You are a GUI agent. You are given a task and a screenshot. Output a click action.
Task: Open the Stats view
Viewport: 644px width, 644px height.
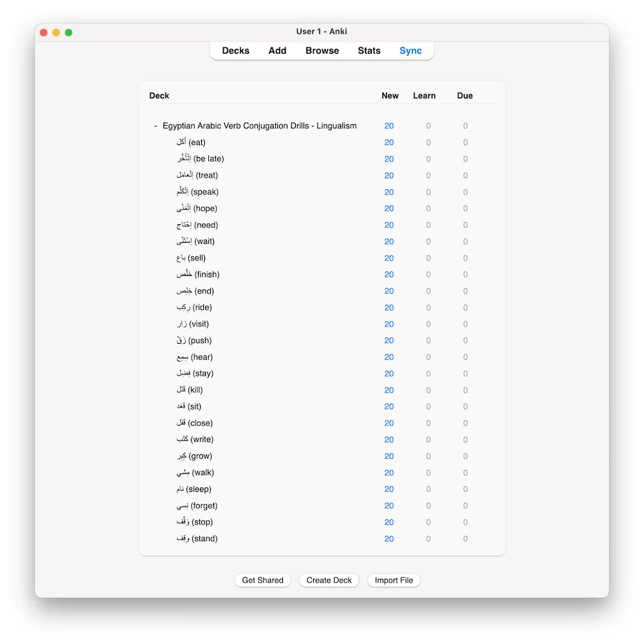click(369, 50)
